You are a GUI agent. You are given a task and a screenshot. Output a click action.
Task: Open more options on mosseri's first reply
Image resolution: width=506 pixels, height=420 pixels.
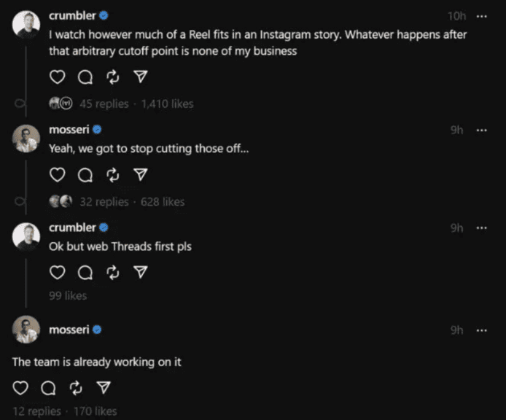tap(481, 130)
